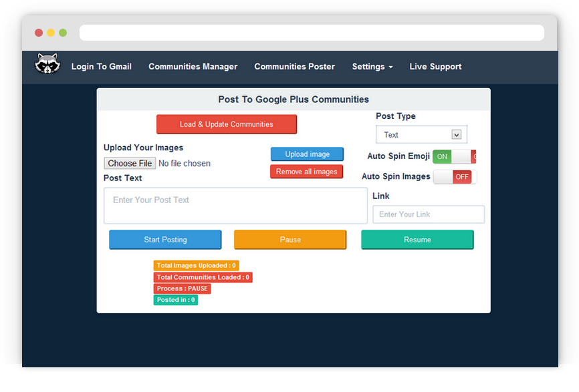The height and width of the screenshot is (392, 579).
Task: Click the No file chosen text
Action: 185,164
